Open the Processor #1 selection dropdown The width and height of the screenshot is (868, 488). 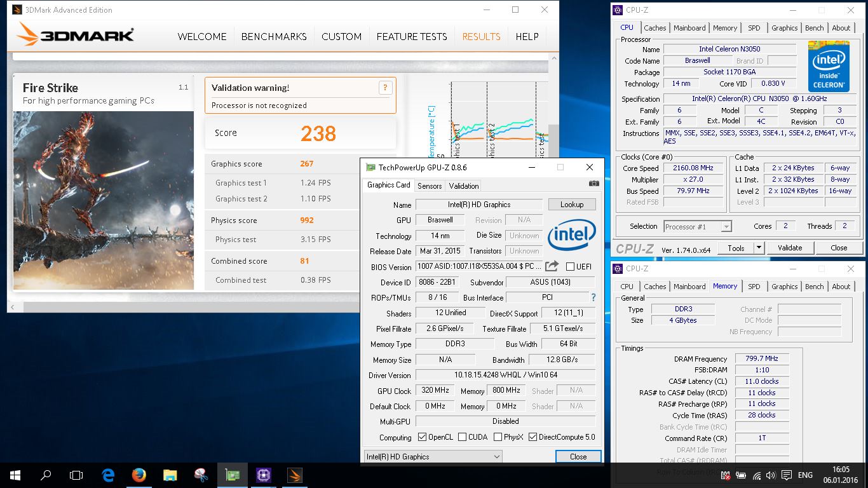tap(698, 226)
